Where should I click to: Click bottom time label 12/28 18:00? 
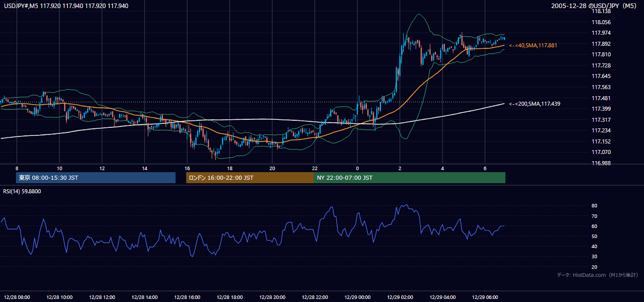(230, 297)
